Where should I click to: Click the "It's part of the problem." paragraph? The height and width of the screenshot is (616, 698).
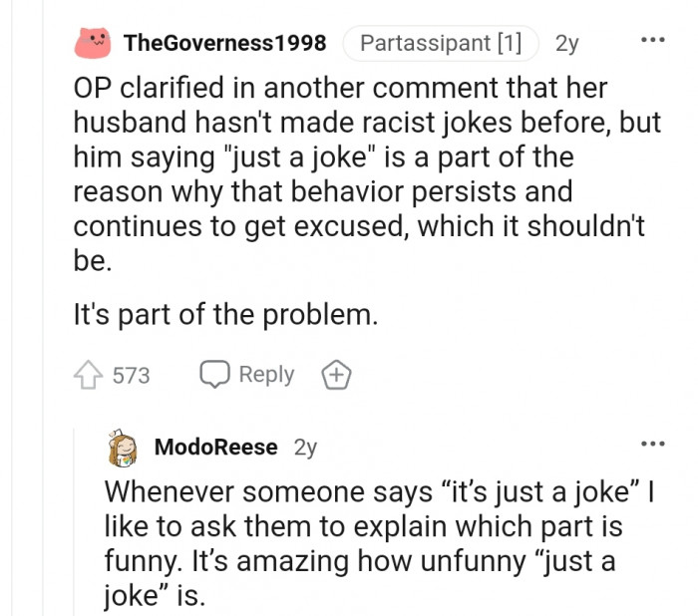click(x=226, y=315)
